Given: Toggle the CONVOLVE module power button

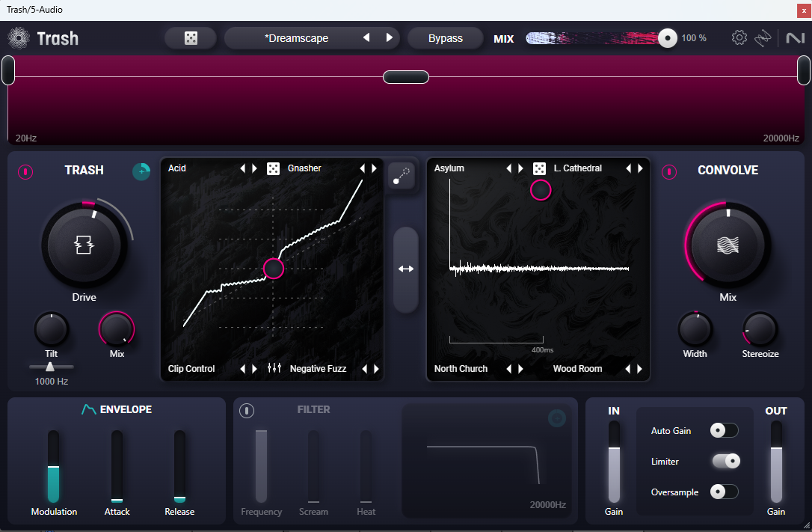Looking at the screenshot, I should tap(669, 172).
